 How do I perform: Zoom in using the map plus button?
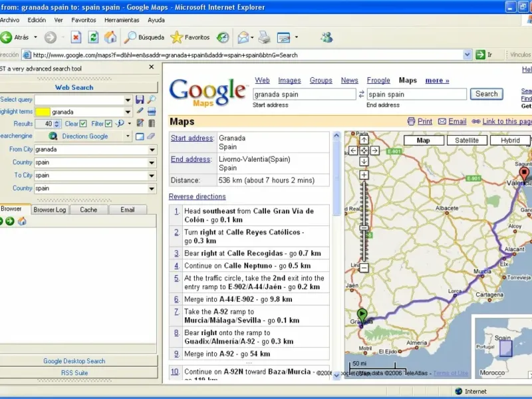coord(364,175)
